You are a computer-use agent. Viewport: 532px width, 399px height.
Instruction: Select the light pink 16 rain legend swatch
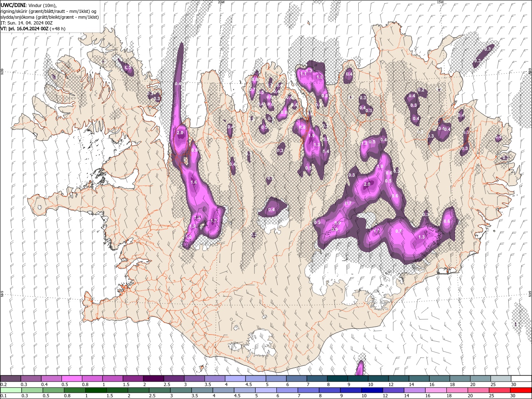pos(436,390)
